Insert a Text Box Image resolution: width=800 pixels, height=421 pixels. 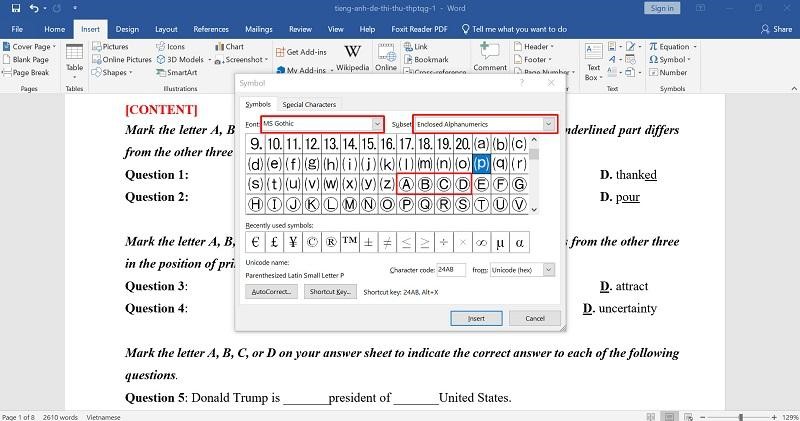(593, 62)
